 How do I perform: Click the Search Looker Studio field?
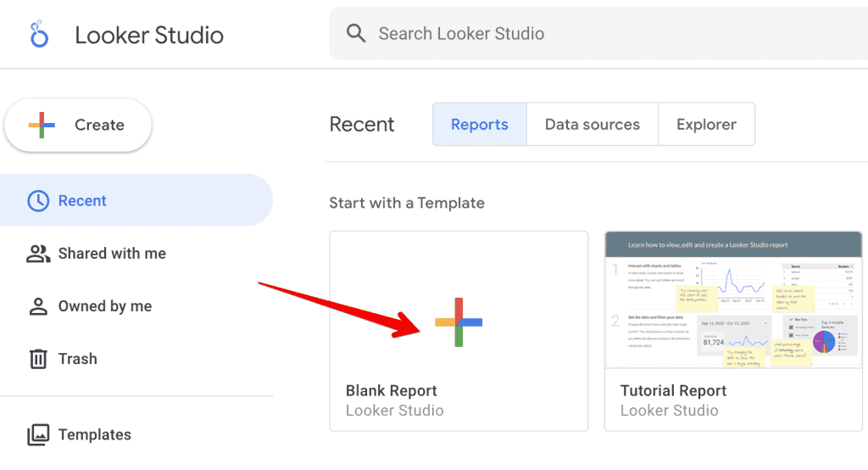598,33
